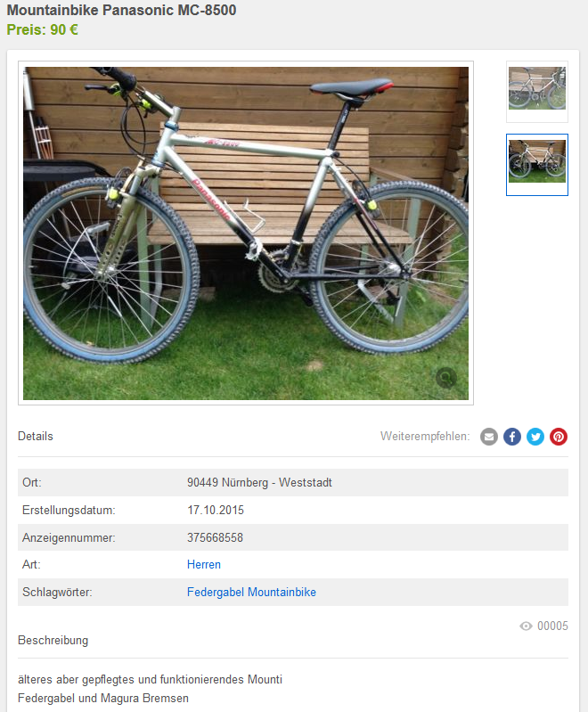Follow the Federgabel Mountainbike tag link
This screenshot has width=588, height=712.
[x=251, y=592]
